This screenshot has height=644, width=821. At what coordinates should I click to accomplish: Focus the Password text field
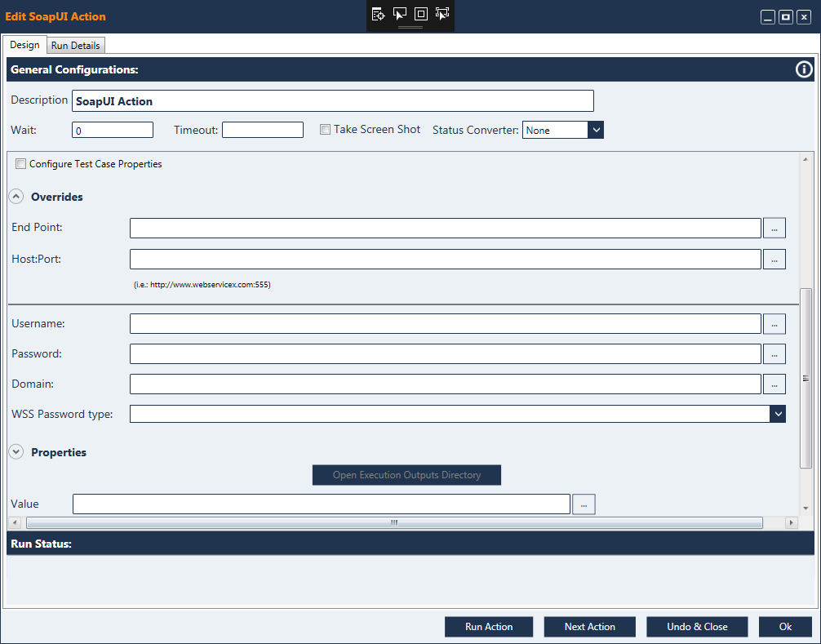click(x=446, y=354)
